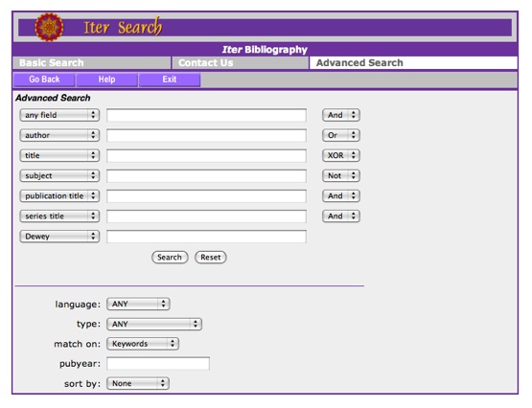Open the 'And' operator on series title row
The width and height of the screenshot is (532, 408).
point(341,216)
